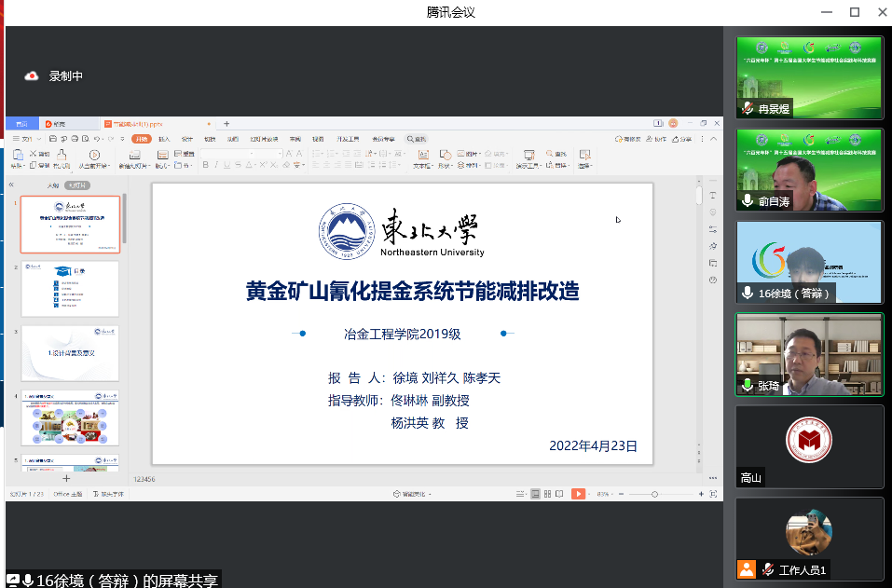892x588 pixels.
Task: Click the 分享 Share button
Action: pos(684,139)
